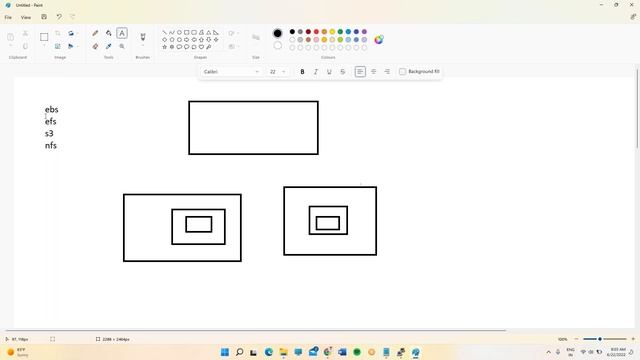This screenshot has height=360, width=640.
Task: Activate the Text tool
Action: click(x=122, y=33)
